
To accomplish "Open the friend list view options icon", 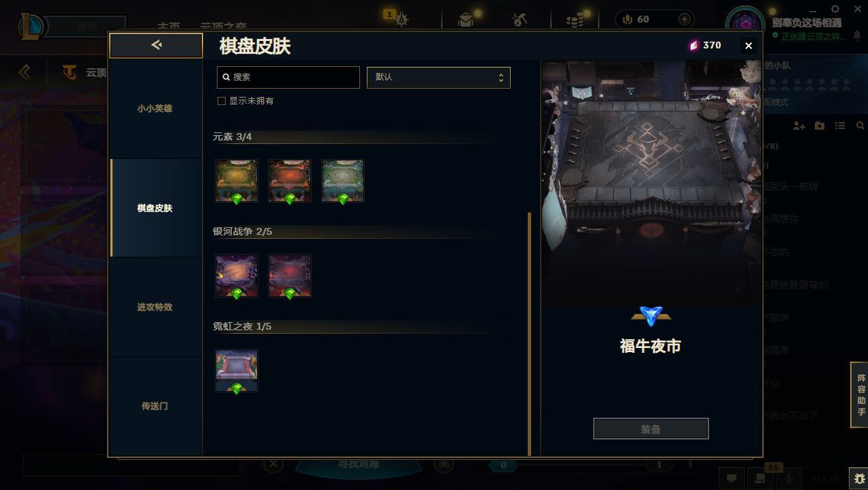I will click(x=840, y=126).
